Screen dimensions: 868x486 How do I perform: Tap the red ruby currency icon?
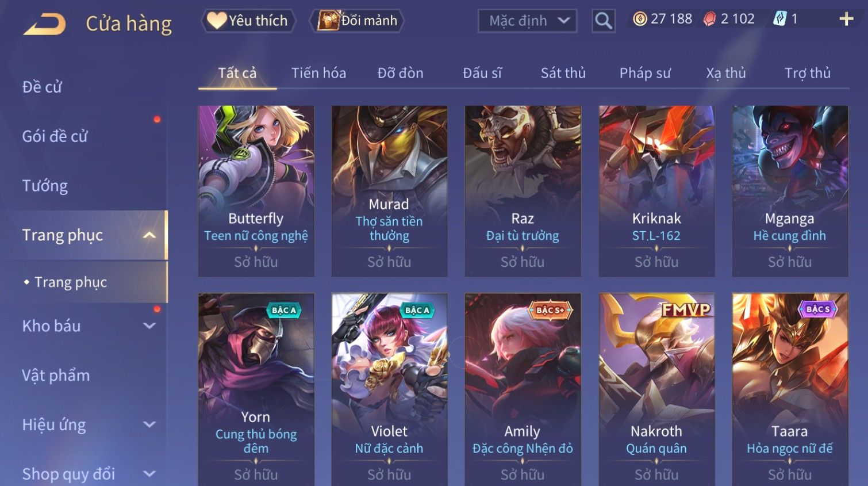click(x=710, y=19)
